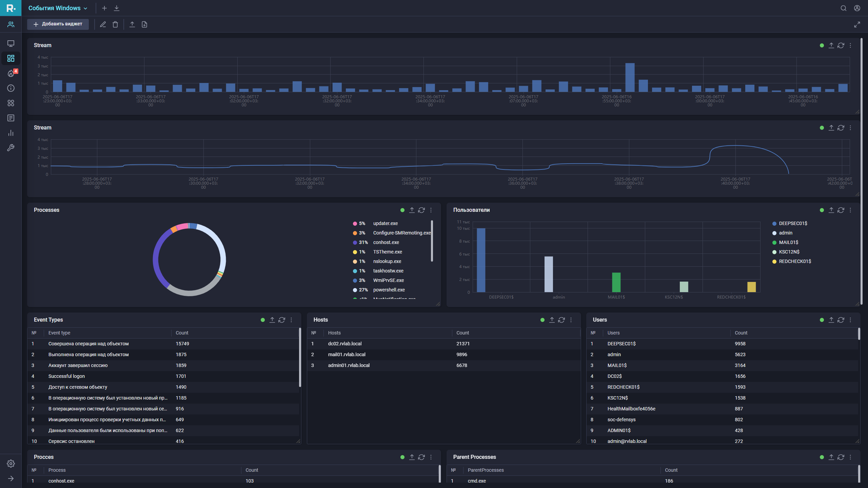Viewport: 868px width, 488px height.
Task: Click the pencil edit dashboard icon
Action: click(103, 24)
